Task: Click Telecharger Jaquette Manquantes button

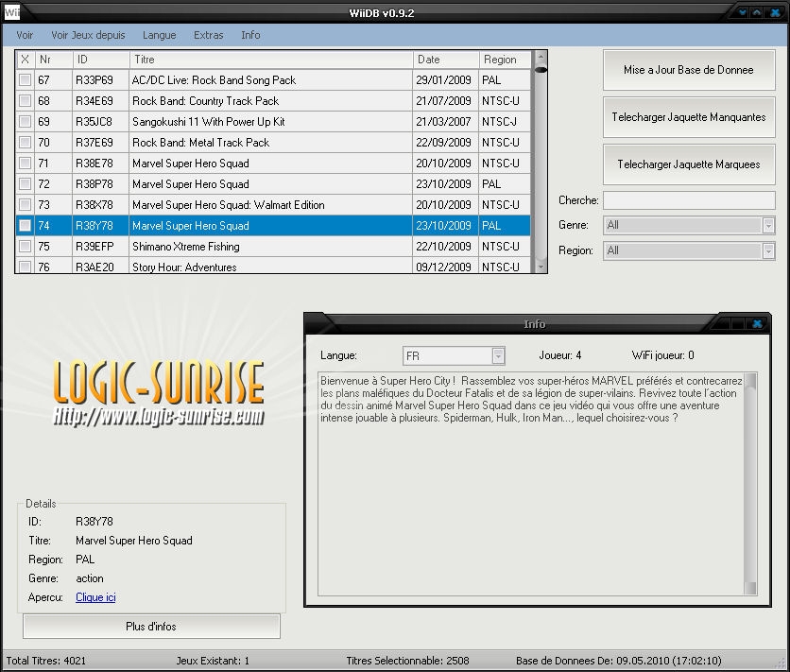Action: pos(689,117)
